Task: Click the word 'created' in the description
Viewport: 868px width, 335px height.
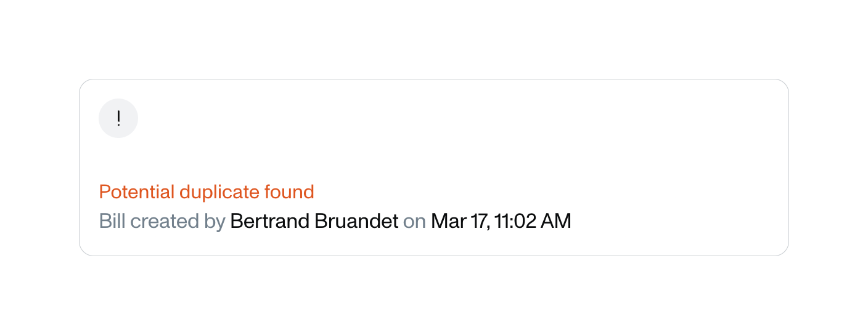Action: pos(165,221)
